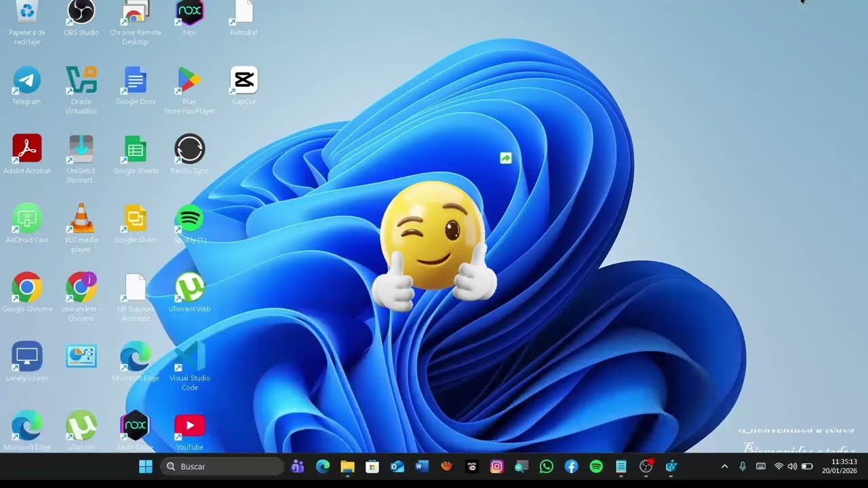Open Outlook from the taskbar
Image resolution: width=868 pixels, height=488 pixels.
(x=397, y=466)
